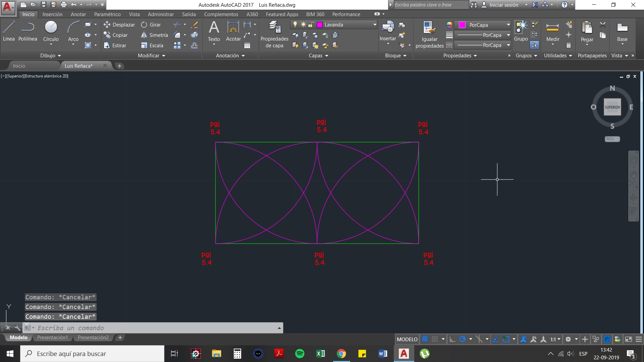Expand the Anotación panel

click(x=230, y=56)
